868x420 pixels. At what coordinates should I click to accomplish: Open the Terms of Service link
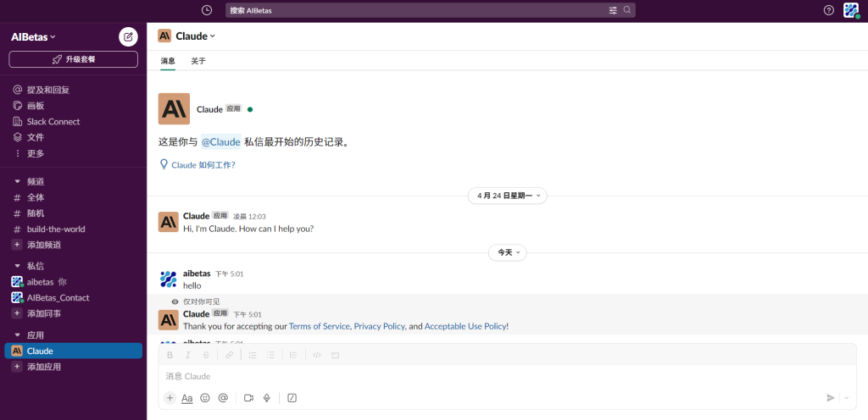[x=320, y=327]
